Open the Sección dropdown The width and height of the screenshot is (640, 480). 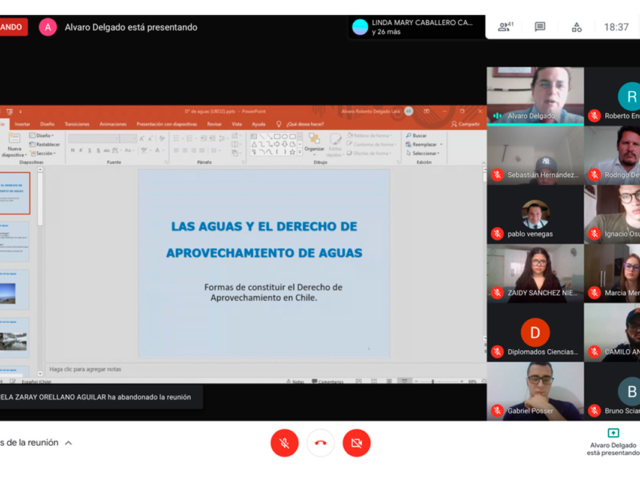pos(42,153)
